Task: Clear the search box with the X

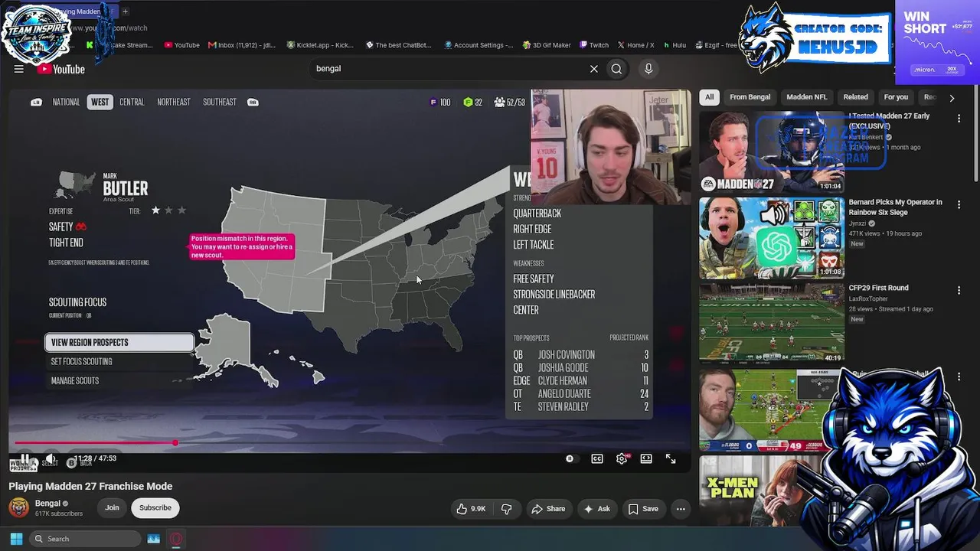Action: pos(593,69)
